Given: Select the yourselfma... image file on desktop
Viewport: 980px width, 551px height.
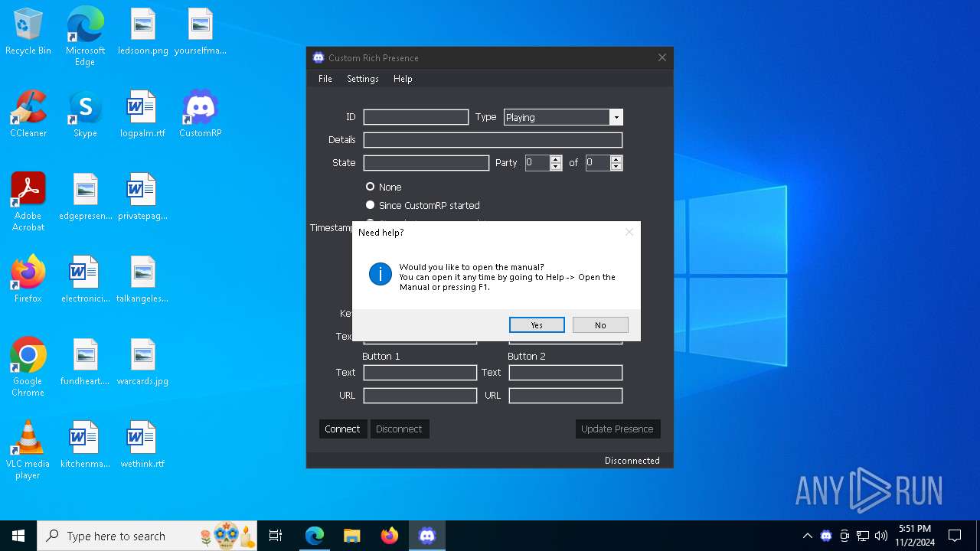Looking at the screenshot, I should pos(200,32).
